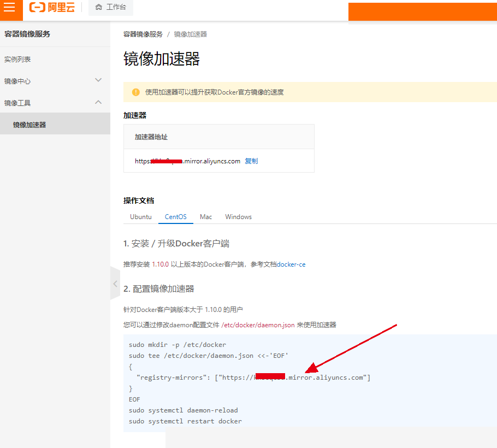
Task: Click the large 镜像加速器 page title
Action: pyautogui.click(x=162, y=58)
